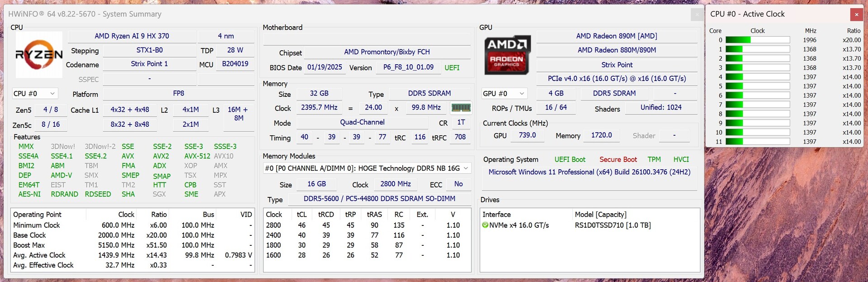Click the Zen5c 8 / 16 core count
The height and width of the screenshot is (282, 868).
click(51, 124)
